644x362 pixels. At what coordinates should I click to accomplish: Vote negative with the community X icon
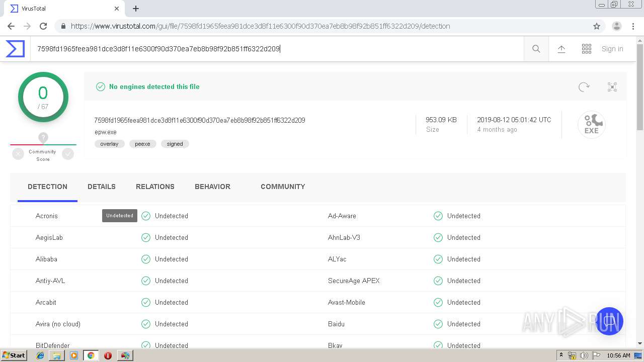tap(18, 154)
